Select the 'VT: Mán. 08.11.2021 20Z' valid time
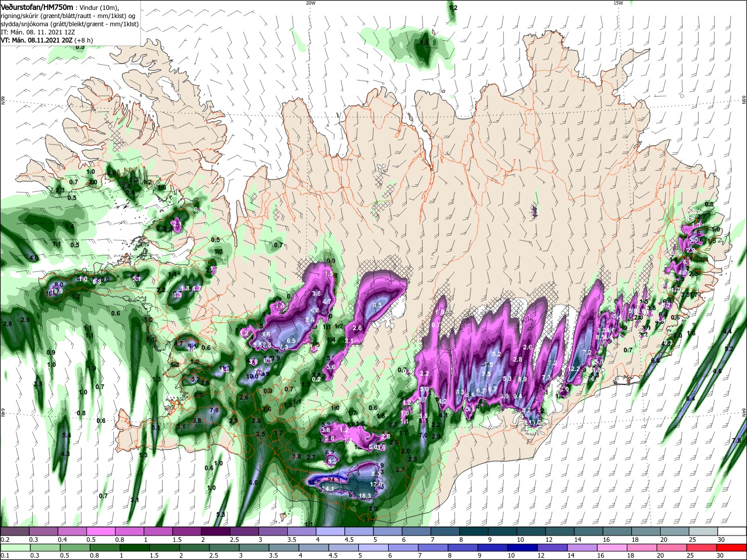This screenshot has height=560, width=747. click(36, 40)
